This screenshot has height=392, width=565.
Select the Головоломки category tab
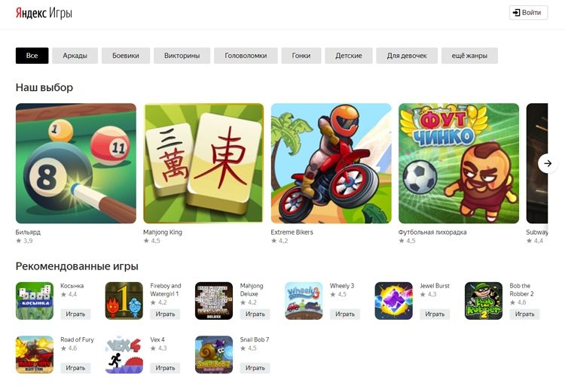(x=246, y=56)
